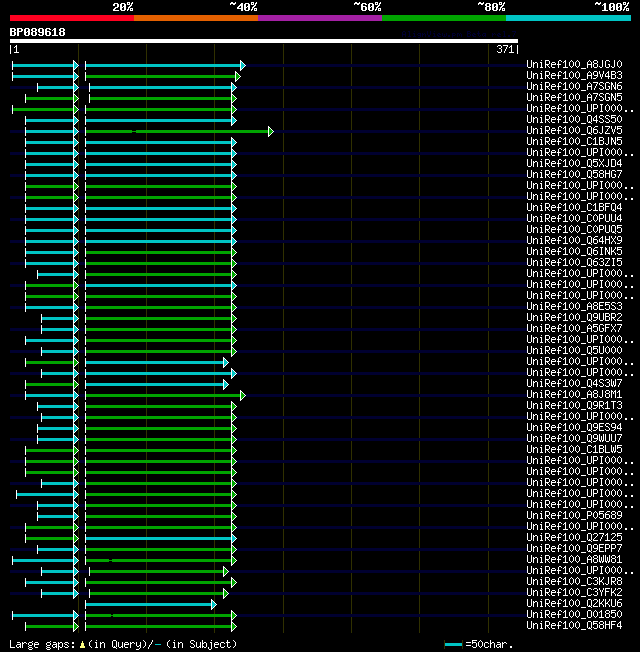The image size is (640, 652).
Task: Click the cyan =50char scale bar
Action: pos(454,645)
